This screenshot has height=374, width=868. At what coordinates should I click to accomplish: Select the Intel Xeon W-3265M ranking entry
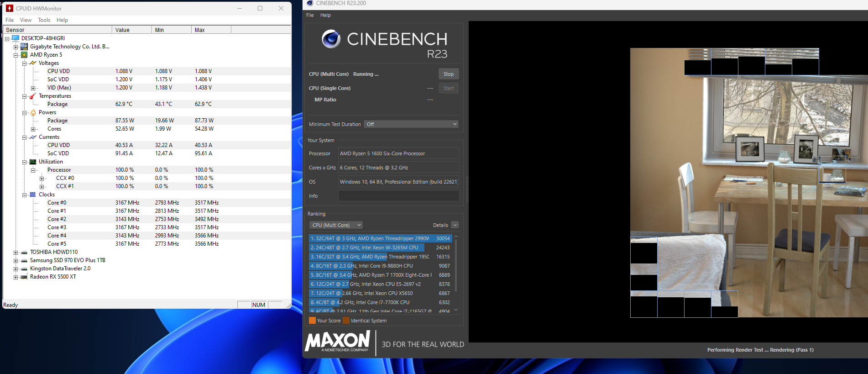[x=380, y=248]
